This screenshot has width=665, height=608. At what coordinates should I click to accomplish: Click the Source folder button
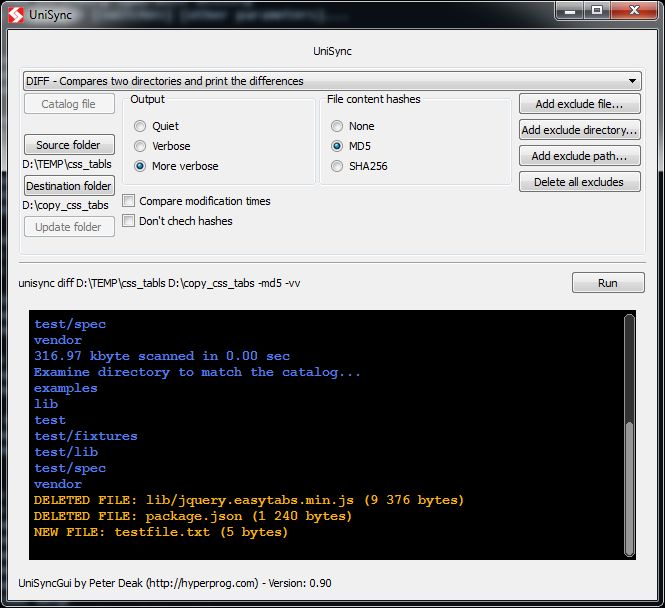[69, 145]
